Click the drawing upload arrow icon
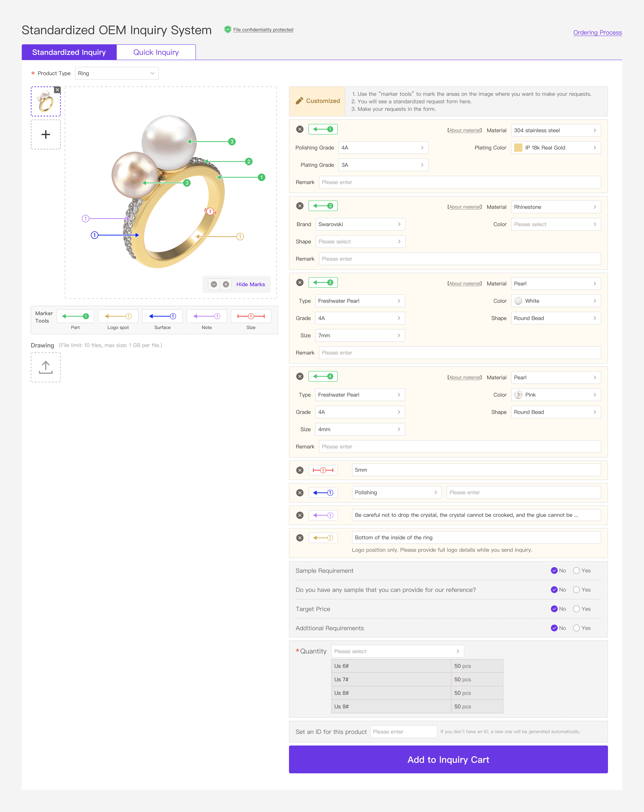Image resolution: width=644 pixels, height=812 pixels. click(46, 367)
